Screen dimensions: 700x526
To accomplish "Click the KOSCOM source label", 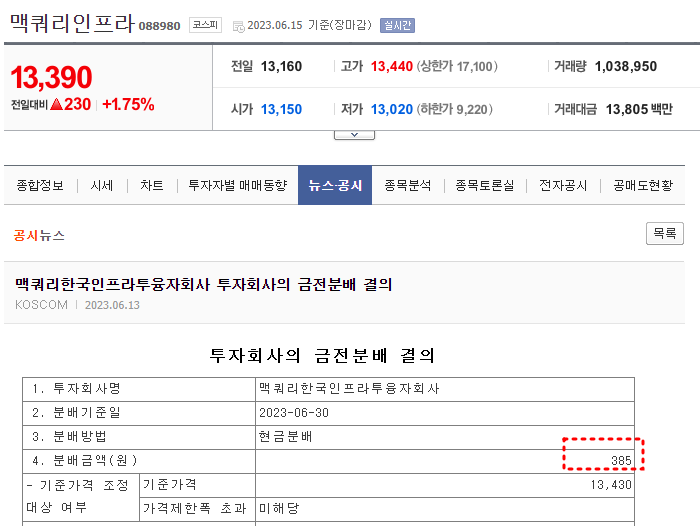I will [x=41, y=305].
